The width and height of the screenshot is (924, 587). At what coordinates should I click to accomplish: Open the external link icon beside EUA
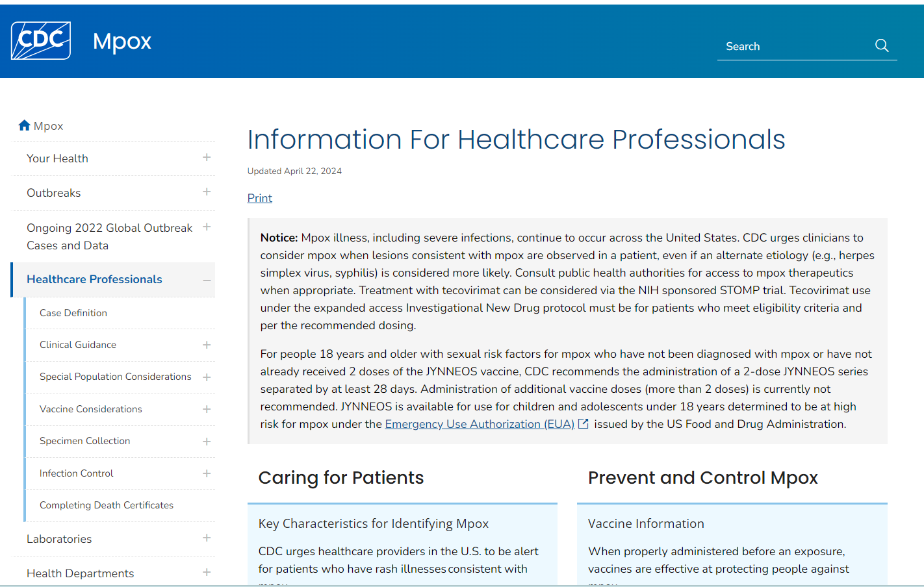pos(583,423)
